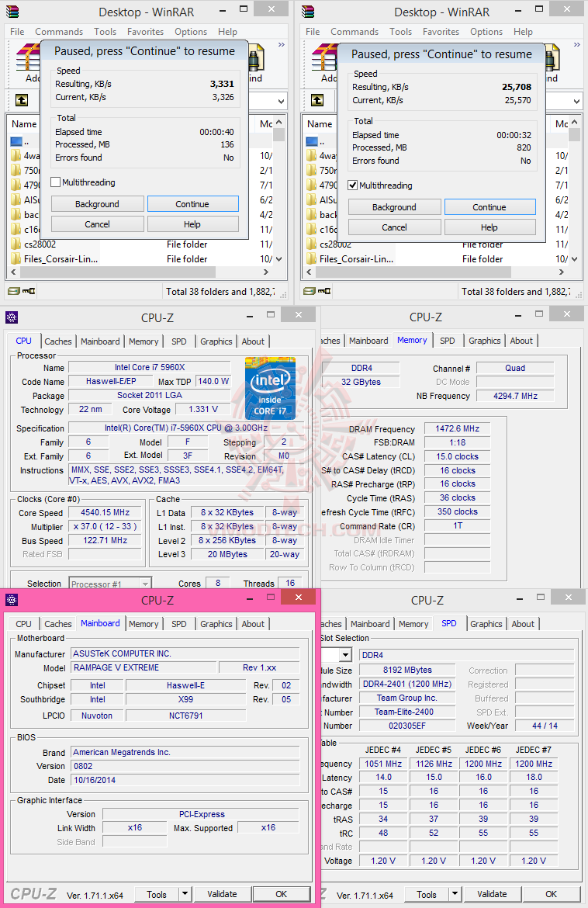Open the Processor #1 selection dropdown
Screen dimensions: 588x908
point(146,584)
